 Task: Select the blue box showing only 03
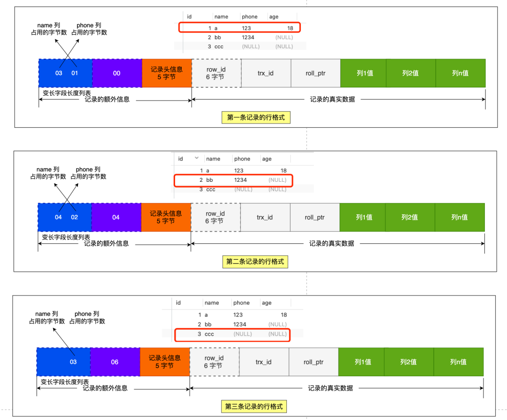(64, 362)
